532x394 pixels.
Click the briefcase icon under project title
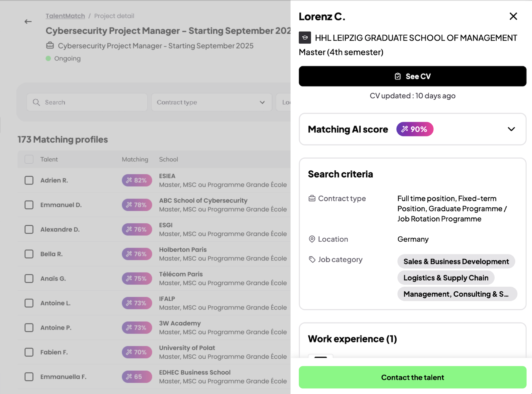click(x=50, y=46)
